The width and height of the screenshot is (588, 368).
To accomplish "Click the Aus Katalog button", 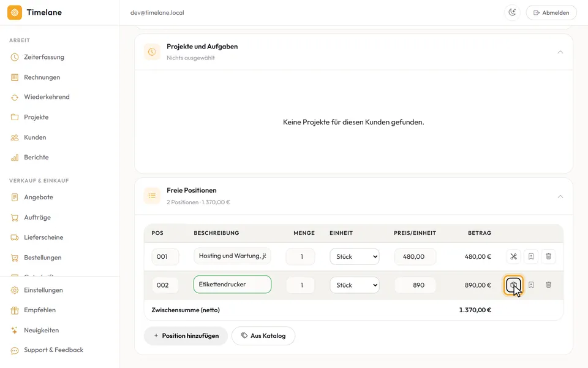I will [x=263, y=335].
